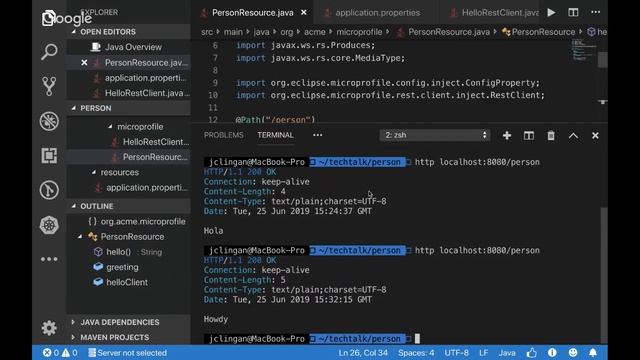Click the terminal prompt input line
This screenshot has width=640, height=360.
(417, 339)
